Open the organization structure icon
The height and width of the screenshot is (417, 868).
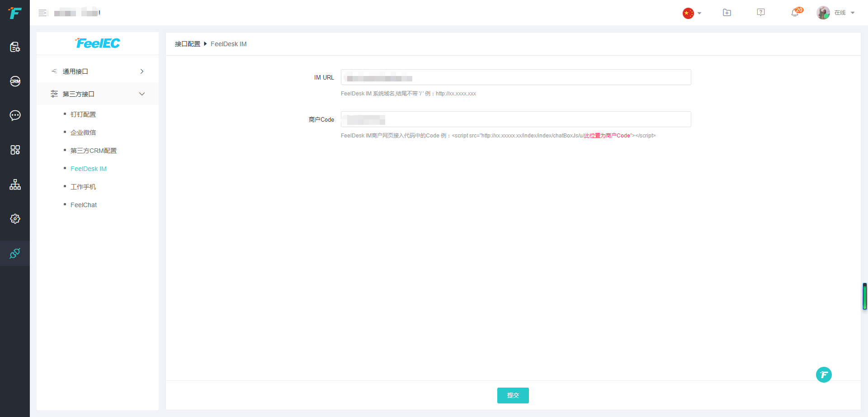(x=15, y=185)
